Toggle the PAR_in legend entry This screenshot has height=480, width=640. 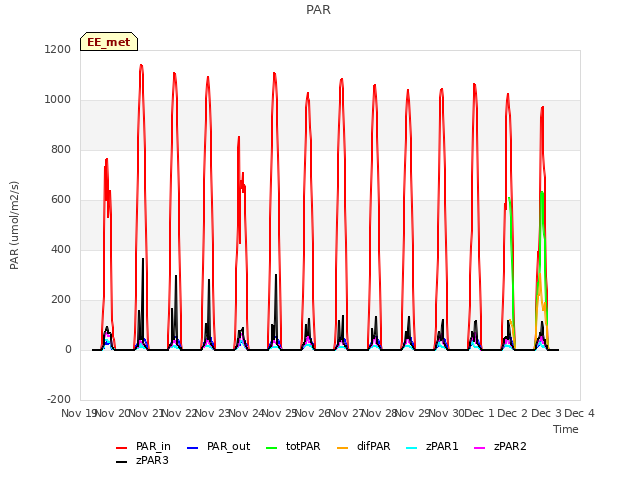click(143, 447)
